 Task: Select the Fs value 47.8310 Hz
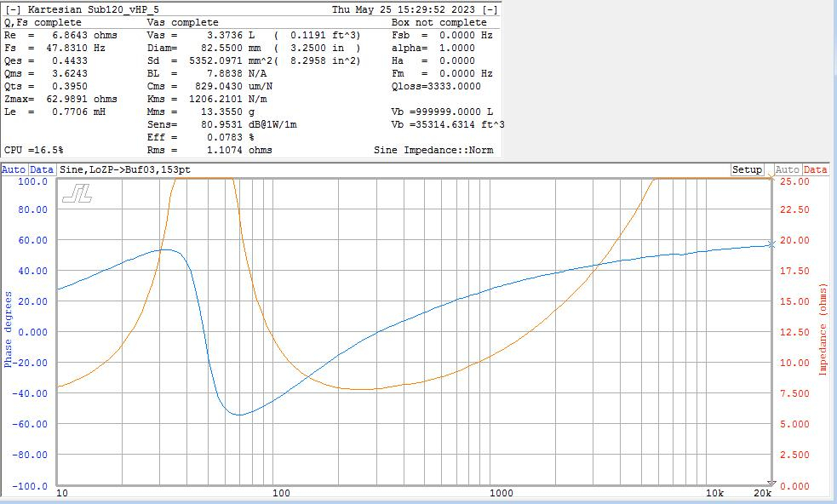pos(75,49)
